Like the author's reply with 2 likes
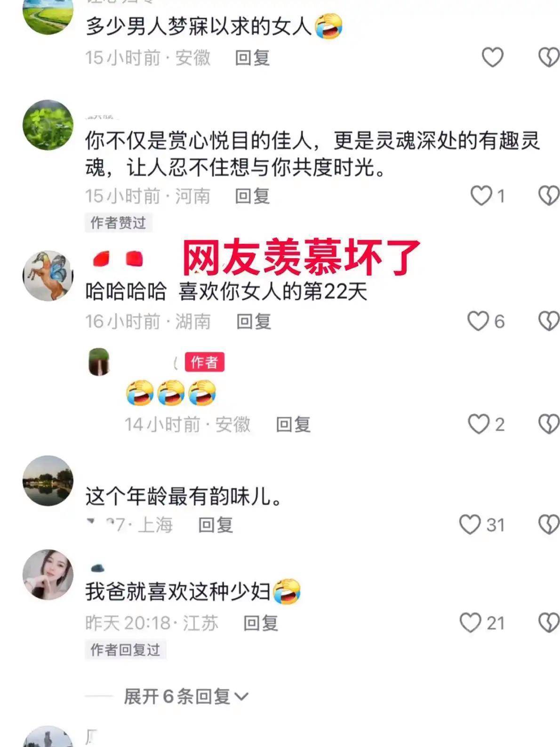The image size is (560, 747). click(x=478, y=424)
